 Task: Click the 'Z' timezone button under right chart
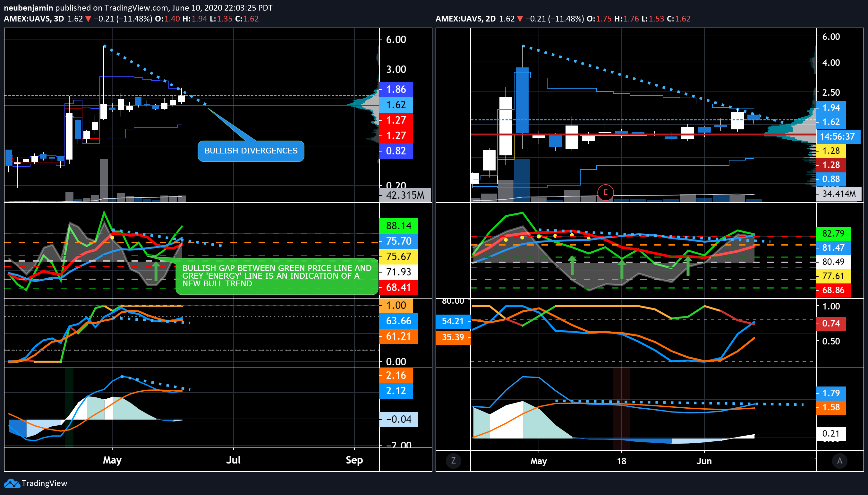(453, 461)
